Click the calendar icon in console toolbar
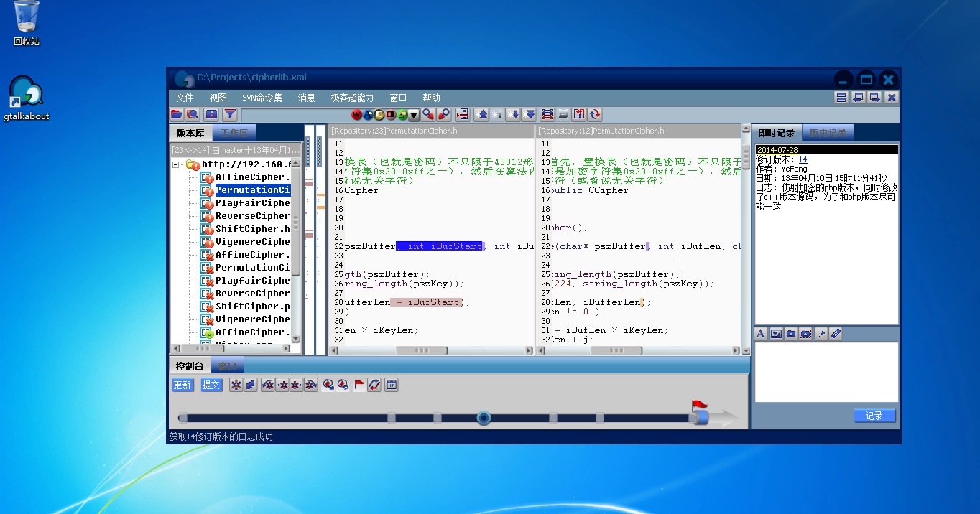 pos(392,385)
